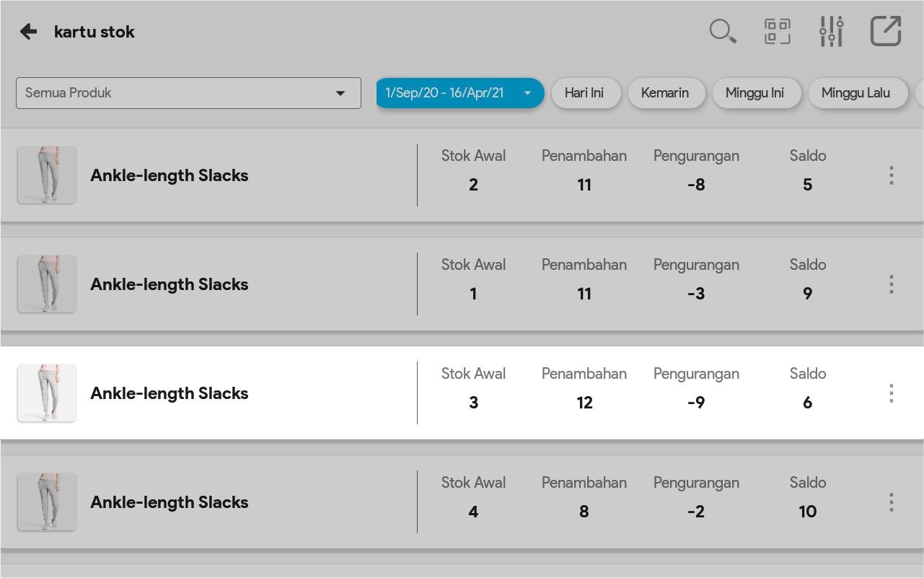Select the Kemarin filter chip

(x=665, y=93)
